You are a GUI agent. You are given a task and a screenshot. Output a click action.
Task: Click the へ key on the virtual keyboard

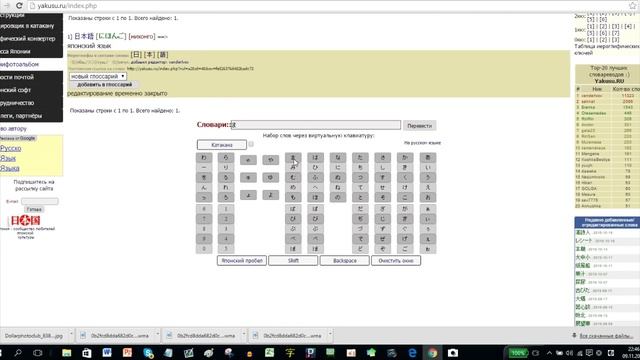tap(315, 187)
